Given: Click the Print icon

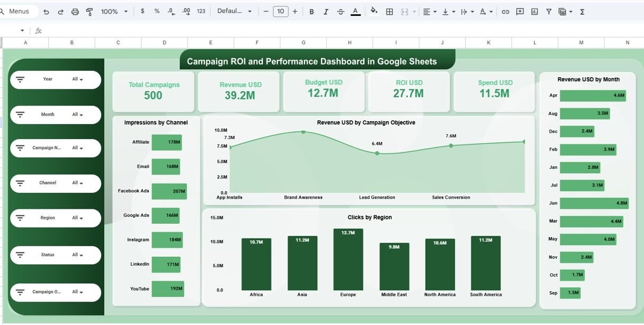Looking at the screenshot, I should click(x=75, y=12).
